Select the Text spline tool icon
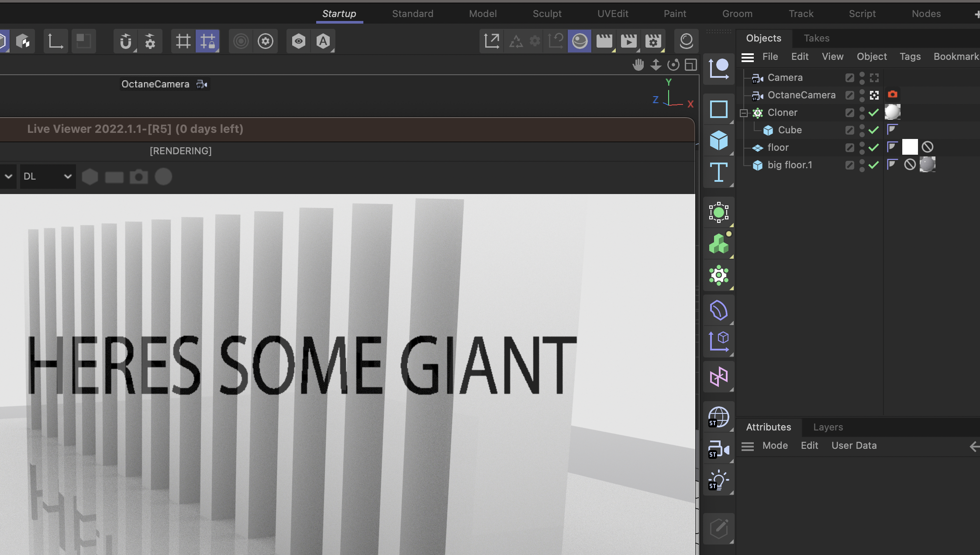This screenshot has width=980, height=555. tap(718, 172)
